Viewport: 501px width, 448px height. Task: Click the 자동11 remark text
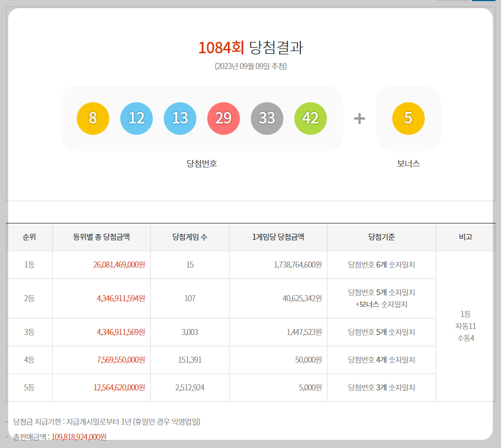(466, 326)
